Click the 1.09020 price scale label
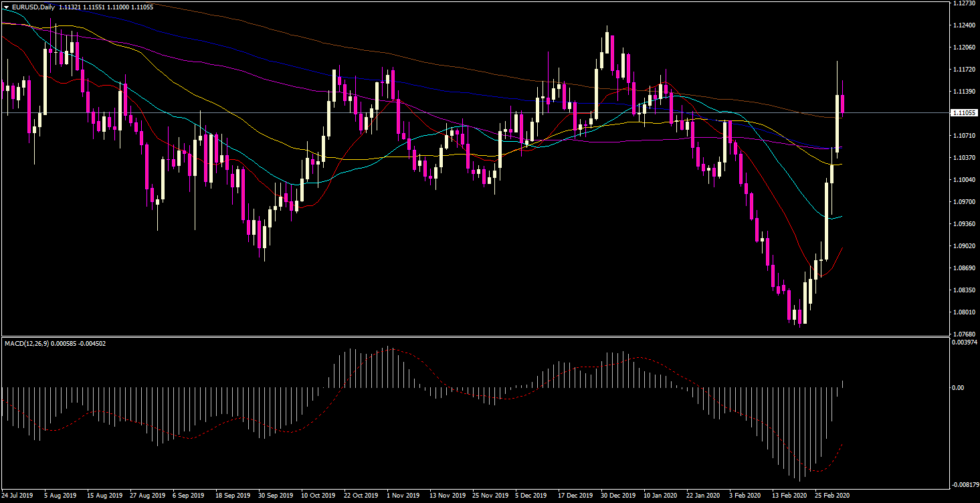This screenshot has width=980, height=503. [x=963, y=246]
